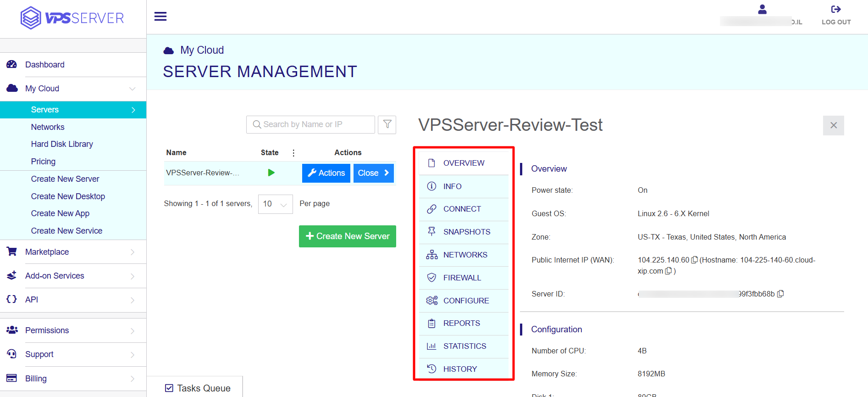Open column options three-dot icon
Screen dimensions: 868x397
click(x=293, y=153)
